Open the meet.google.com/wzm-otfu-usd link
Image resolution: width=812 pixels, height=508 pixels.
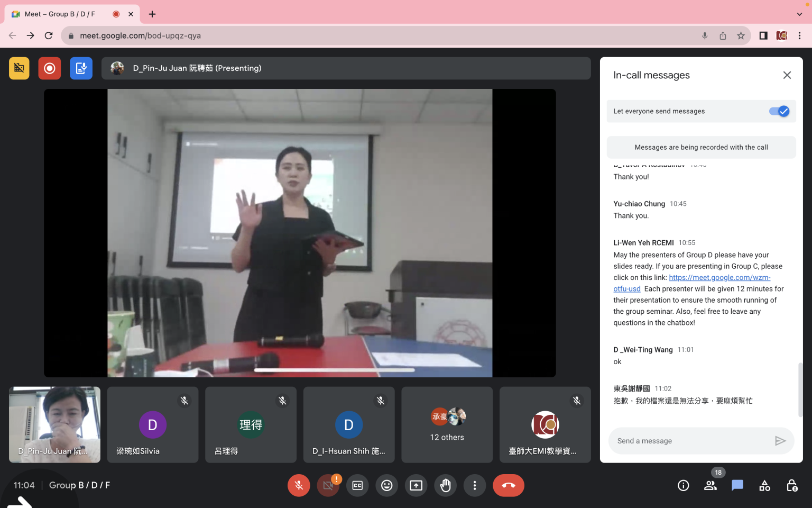[692, 283]
